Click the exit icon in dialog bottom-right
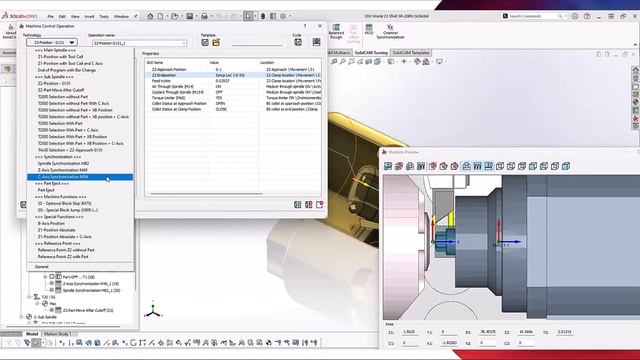This screenshot has height=360, width=640. [319, 204]
